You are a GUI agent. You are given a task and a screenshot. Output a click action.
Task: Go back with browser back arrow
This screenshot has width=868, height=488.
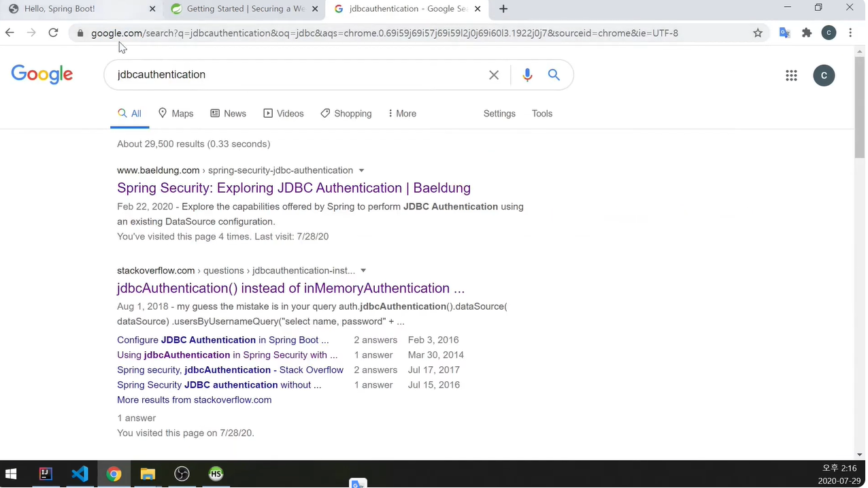click(x=10, y=33)
